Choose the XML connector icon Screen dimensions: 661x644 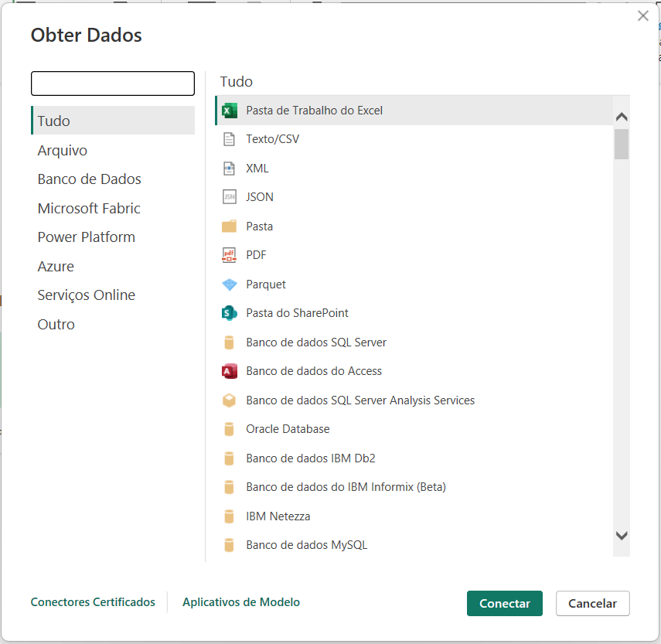pos(229,169)
